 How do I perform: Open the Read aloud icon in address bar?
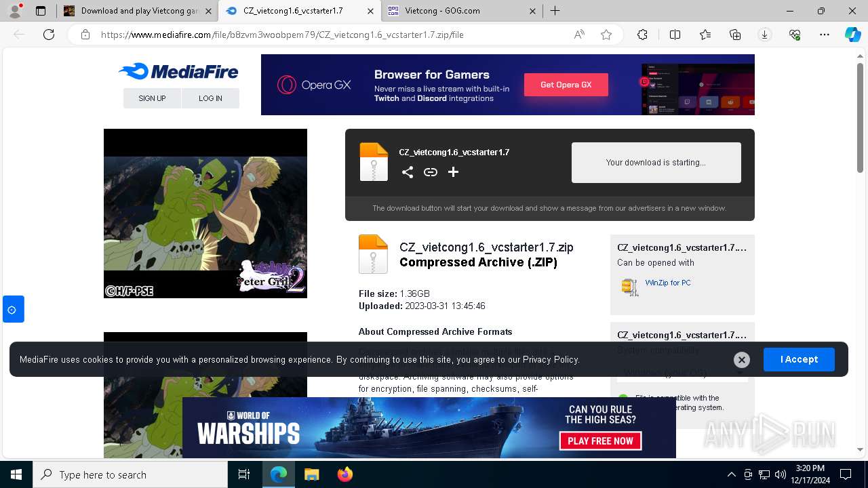pyautogui.click(x=579, y=35)
